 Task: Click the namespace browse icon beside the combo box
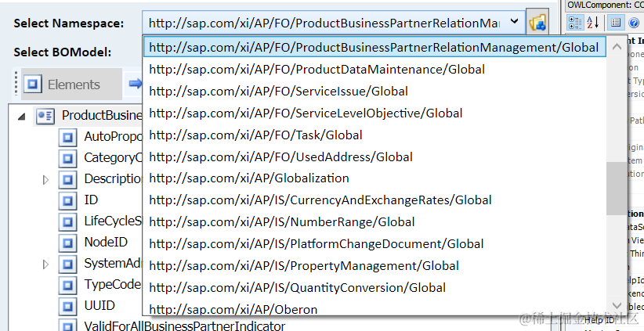point(537,22)
